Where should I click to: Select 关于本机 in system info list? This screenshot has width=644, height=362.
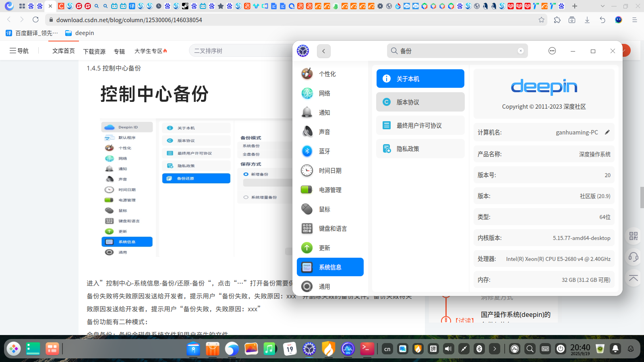coord(420,79)
